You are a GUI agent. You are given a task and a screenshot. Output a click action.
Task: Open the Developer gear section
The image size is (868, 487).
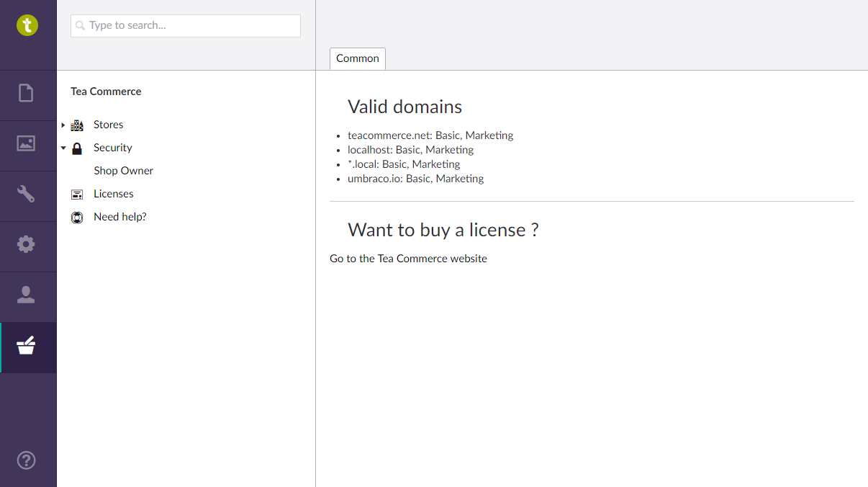[26, 244]
